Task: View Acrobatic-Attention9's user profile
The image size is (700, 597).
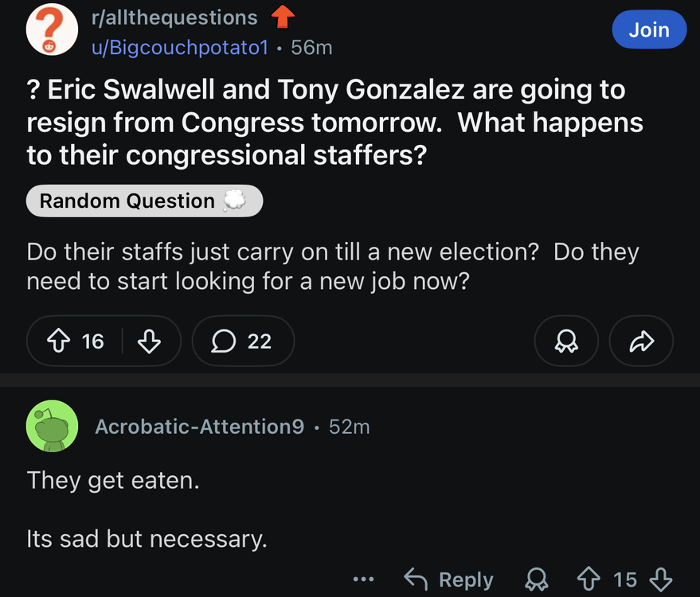Action: pos(200,427)
